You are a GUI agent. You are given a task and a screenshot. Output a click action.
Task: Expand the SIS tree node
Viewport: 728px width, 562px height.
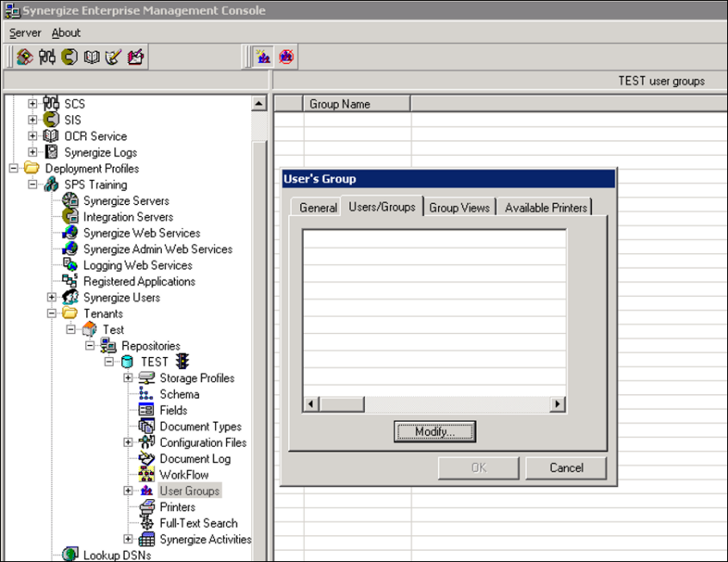coord(33,120)
